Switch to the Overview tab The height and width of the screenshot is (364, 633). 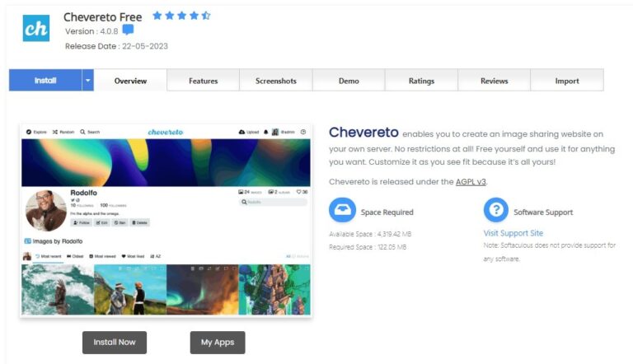pyautogui.click(x=130, y=81)
